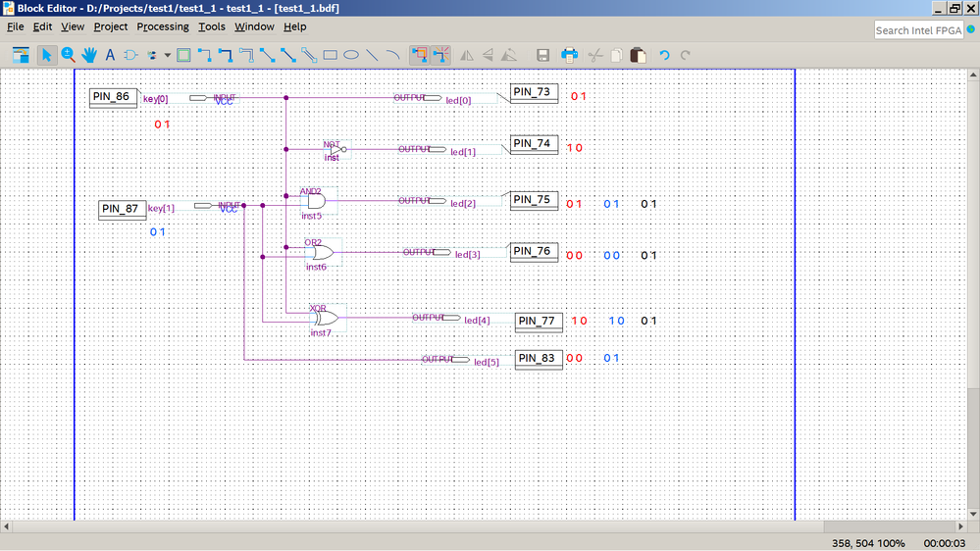Activate the Hand pan tool

click(x=89, y=55)
